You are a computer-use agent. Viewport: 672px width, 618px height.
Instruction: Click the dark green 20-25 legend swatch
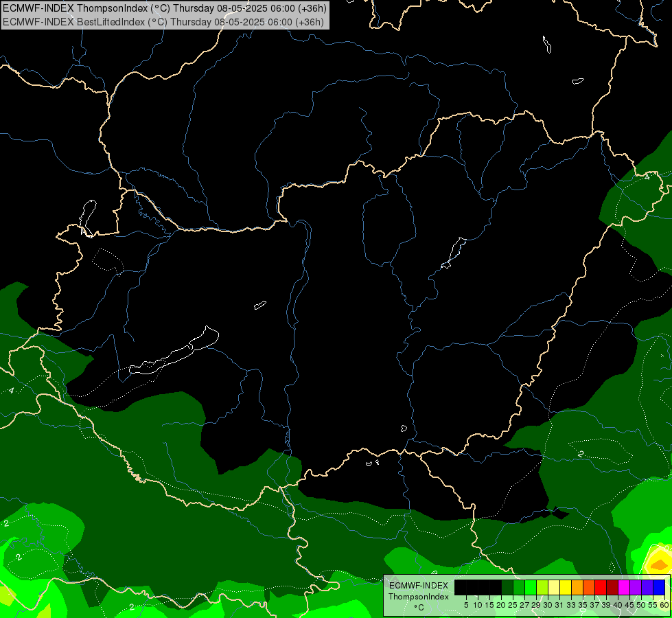click(507, 588)
